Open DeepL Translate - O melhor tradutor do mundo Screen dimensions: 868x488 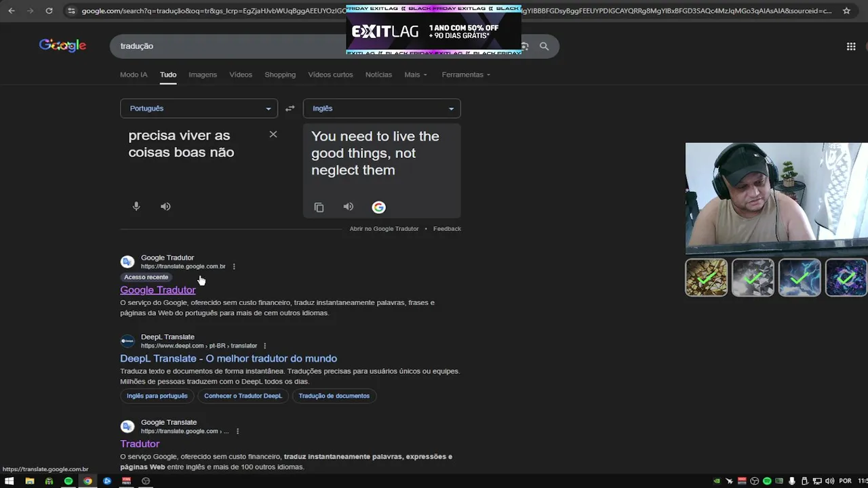(x=229, y=359)
